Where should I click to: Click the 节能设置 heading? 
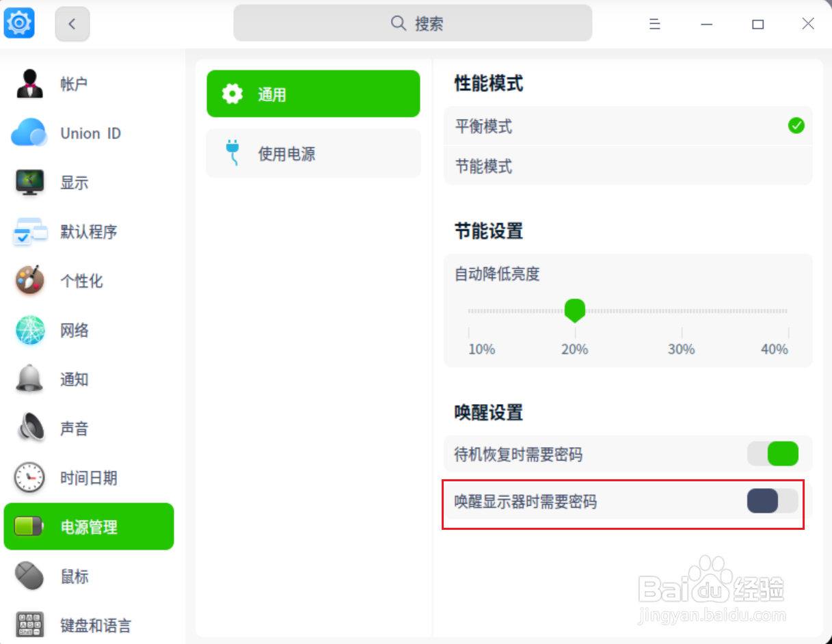[489, 231]
